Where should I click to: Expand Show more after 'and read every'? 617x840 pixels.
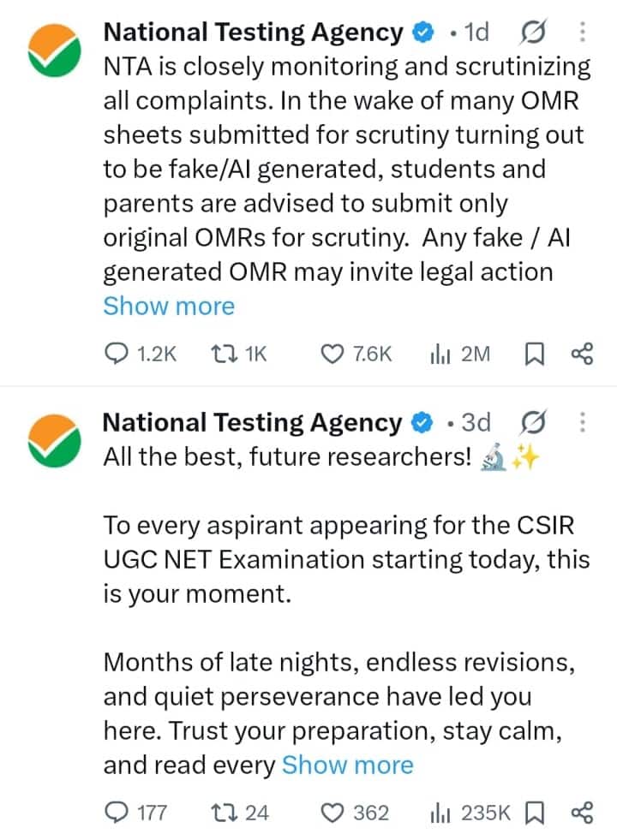point(348,765)
